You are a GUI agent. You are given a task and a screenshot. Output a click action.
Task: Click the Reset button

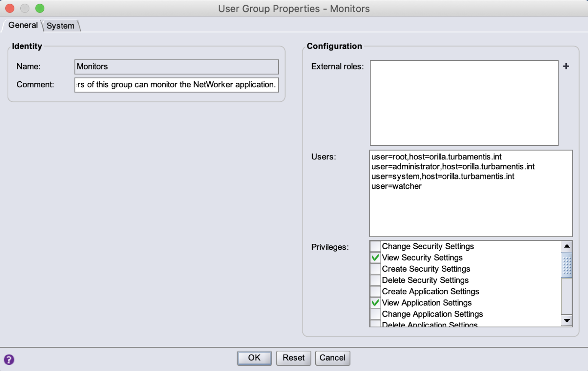294,358
